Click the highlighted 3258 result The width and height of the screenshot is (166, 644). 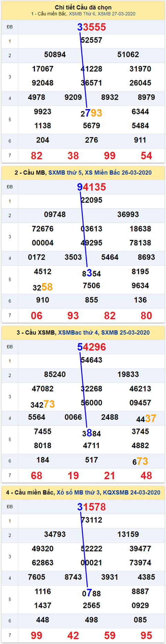(x=43, y=287)
